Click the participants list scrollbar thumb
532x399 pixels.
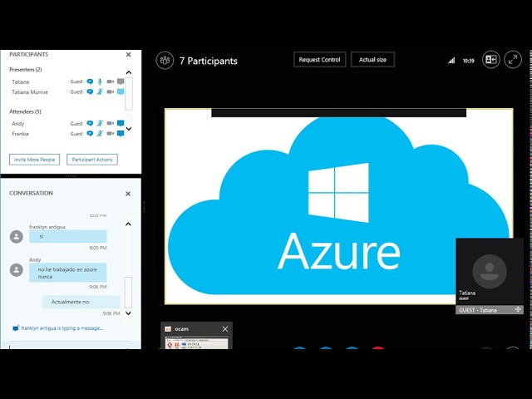tap(129, 94)
